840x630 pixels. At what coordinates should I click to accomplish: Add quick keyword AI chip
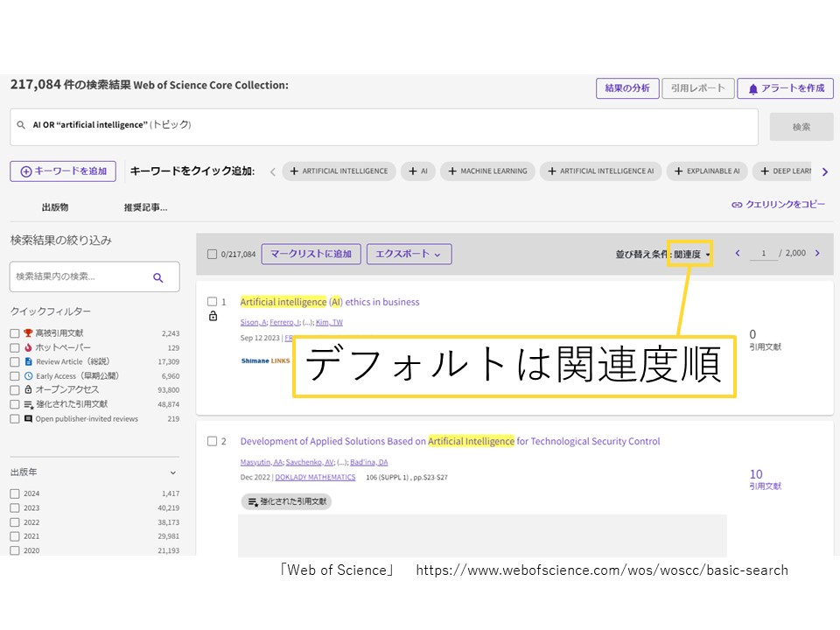(418, 171)
